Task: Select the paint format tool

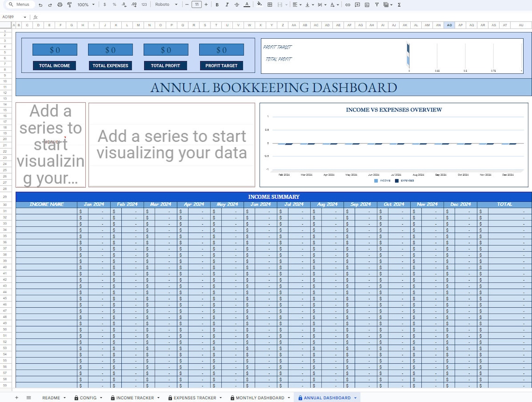Action: (x=69, y=4)
